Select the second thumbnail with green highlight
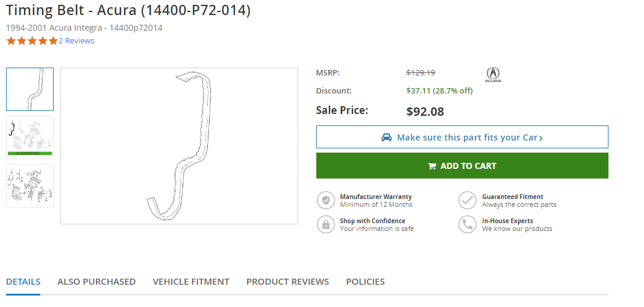 tap(30, 137)
